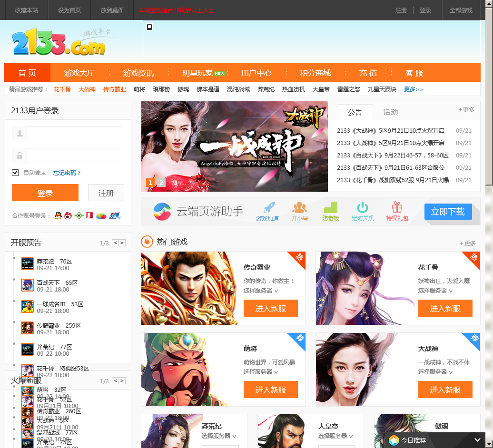The height and width of the screenshot is (448, 493).
Task: Go to previous page in 火爆新服
Action: click(x=115, y=381)
